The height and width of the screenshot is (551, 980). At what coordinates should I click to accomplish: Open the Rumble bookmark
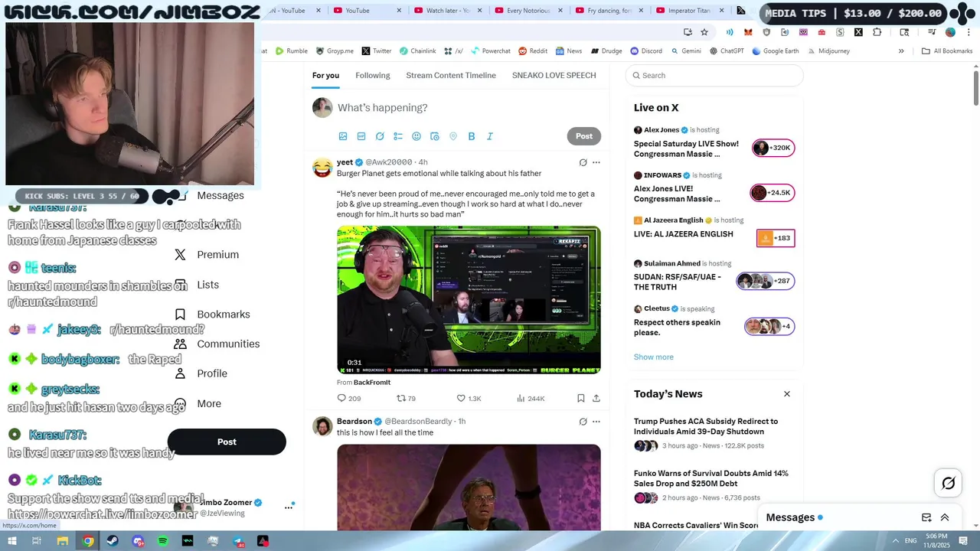[292, 51]
